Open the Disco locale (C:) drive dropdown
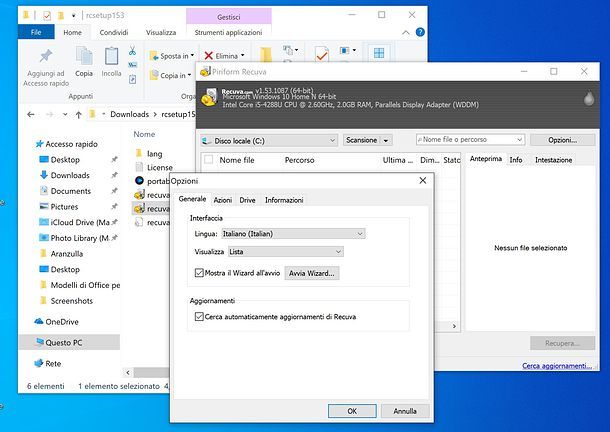Image resolution: width=610 pixels, height=432 pixels. (269, 140)
